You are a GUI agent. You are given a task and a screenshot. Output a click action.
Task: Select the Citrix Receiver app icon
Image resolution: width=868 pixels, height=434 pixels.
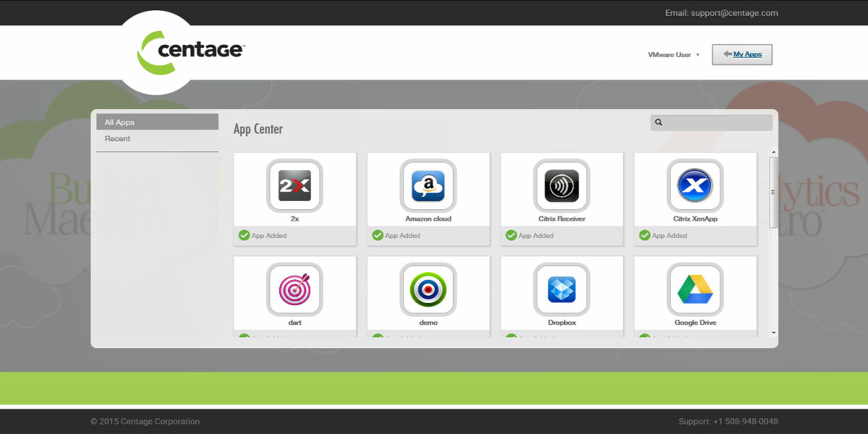pos(561,186)
